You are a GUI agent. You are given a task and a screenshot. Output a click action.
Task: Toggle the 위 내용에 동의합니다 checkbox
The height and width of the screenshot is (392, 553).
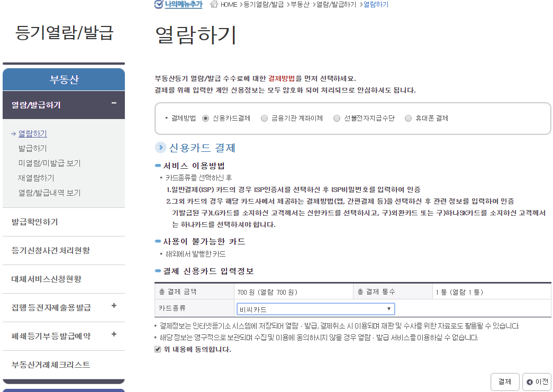[158, 349]
